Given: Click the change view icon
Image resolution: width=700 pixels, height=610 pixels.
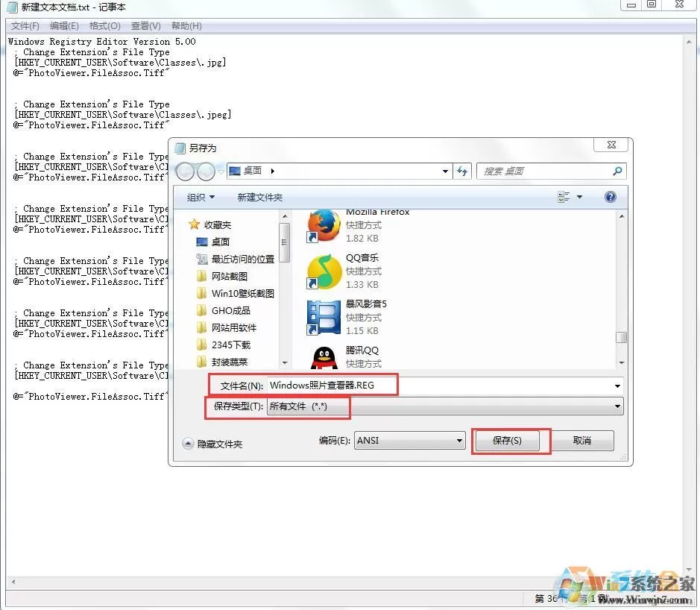Looking at the screenshot, I should 564,197.
